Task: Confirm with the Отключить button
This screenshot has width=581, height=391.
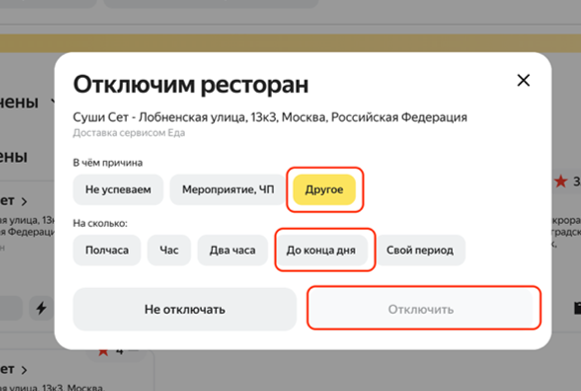Action: pyautogui.click(x=421, y=309)
